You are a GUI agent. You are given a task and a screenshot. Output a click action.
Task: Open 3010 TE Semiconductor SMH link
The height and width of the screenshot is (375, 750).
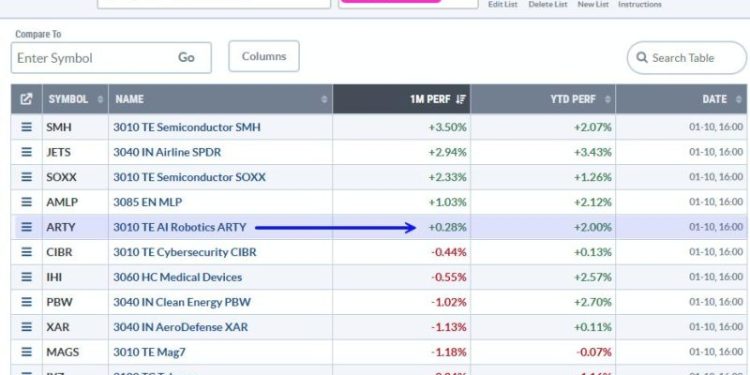[x=187, y=127]
